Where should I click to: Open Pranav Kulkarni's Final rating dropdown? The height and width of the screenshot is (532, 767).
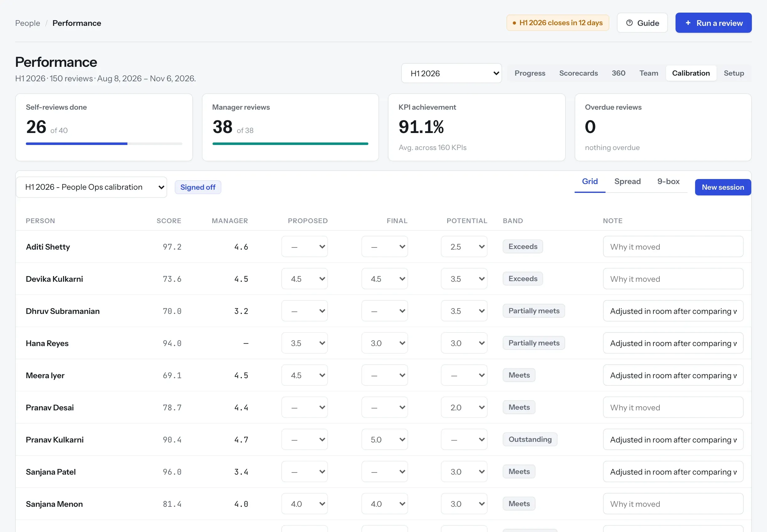coord(384,440)
